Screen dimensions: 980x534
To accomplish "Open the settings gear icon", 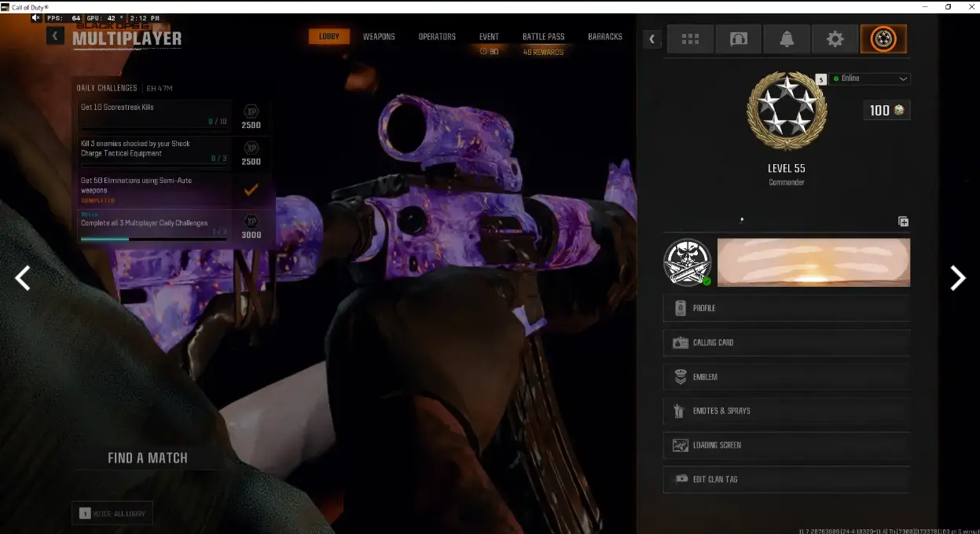I will [x=835, y=39].
